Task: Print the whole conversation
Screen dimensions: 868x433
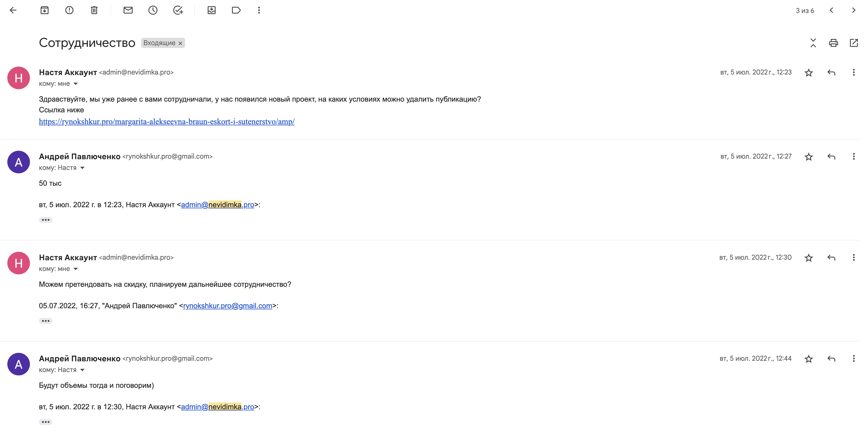Action: click(833, 43)
